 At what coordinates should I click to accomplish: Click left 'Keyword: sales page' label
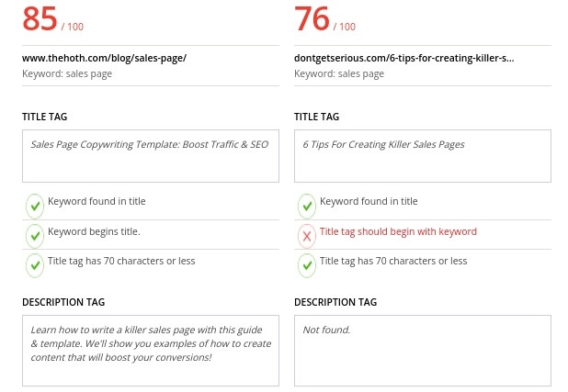pyautogui.click(x=67, y=73)
